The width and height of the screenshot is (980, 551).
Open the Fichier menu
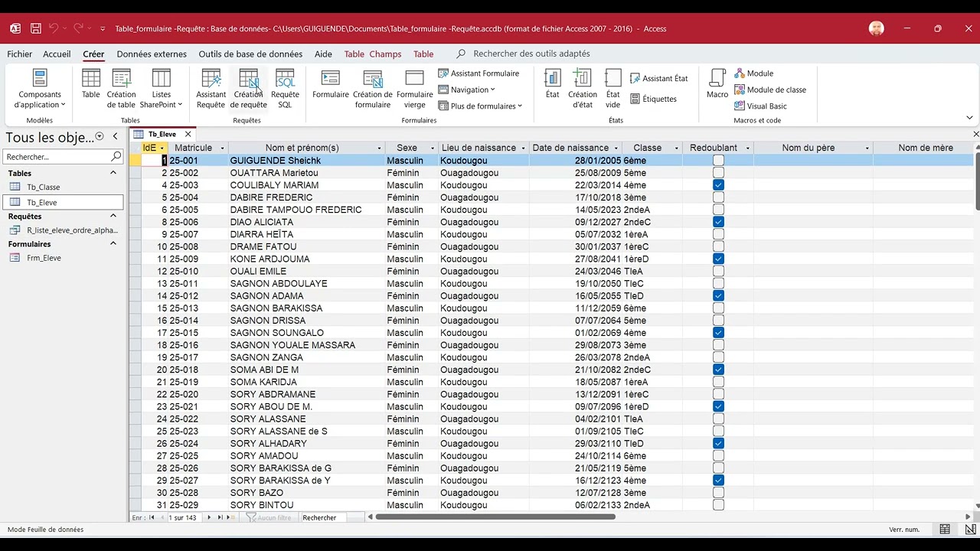pos(20,54)
